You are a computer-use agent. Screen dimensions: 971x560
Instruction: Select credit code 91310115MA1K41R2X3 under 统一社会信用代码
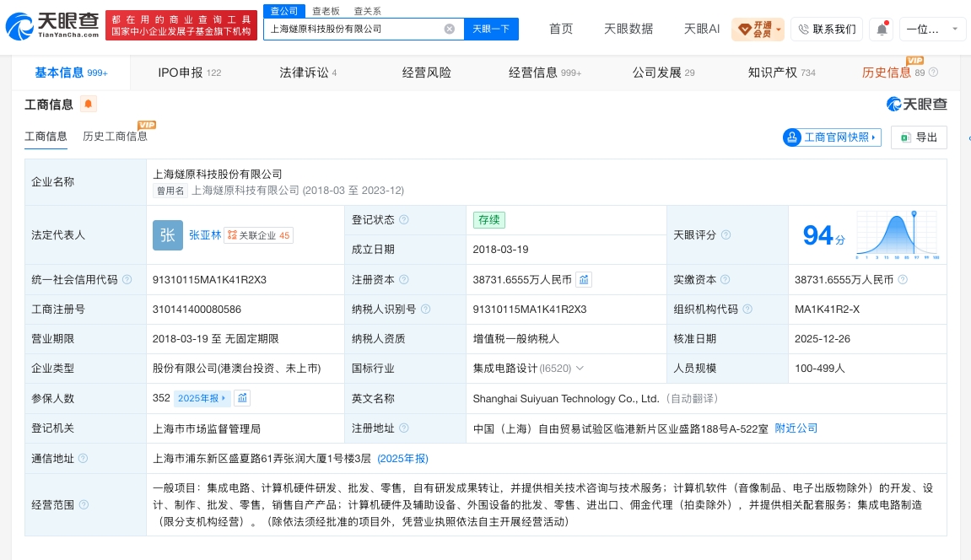pyautogui.click(x=209, y=280)
